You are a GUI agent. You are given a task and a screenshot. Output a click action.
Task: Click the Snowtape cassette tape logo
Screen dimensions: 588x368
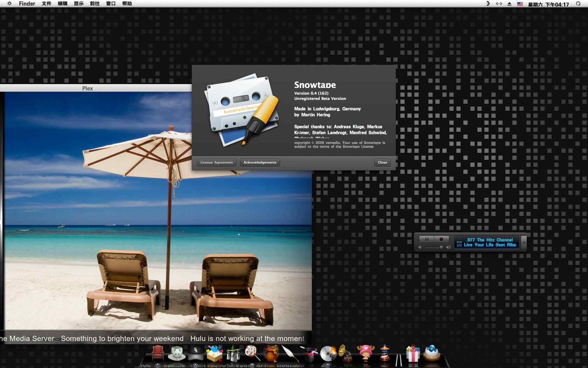pyautogui.click(x=242, y=109)
